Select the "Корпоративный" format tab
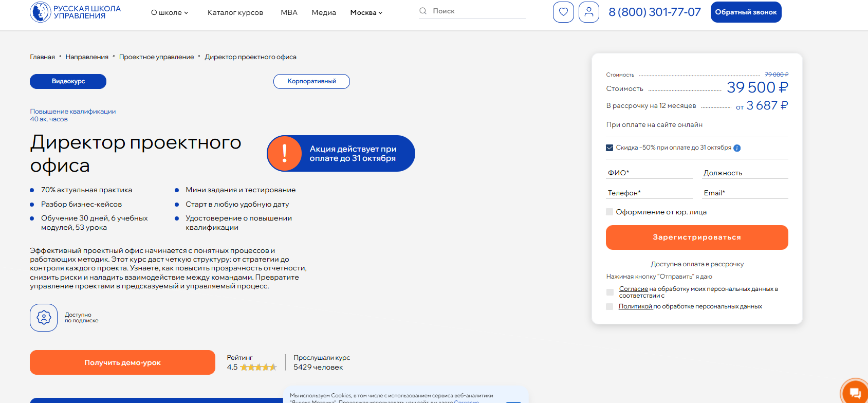Viewport: 868px width, 403px height. click(311, 81)
